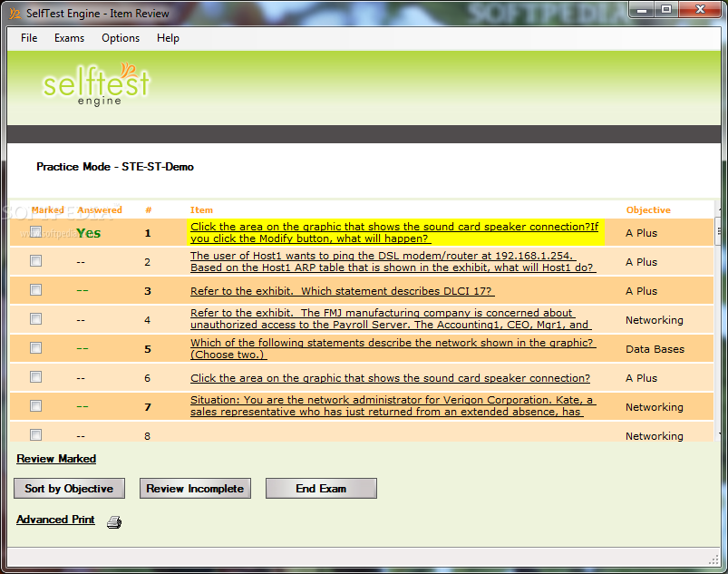728x574 pixels.
Task: Open the Options menu
Action: 121,38
